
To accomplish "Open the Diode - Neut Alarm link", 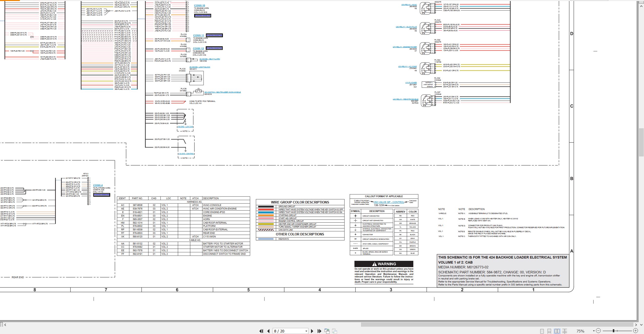I will click(x=210, y=59).
